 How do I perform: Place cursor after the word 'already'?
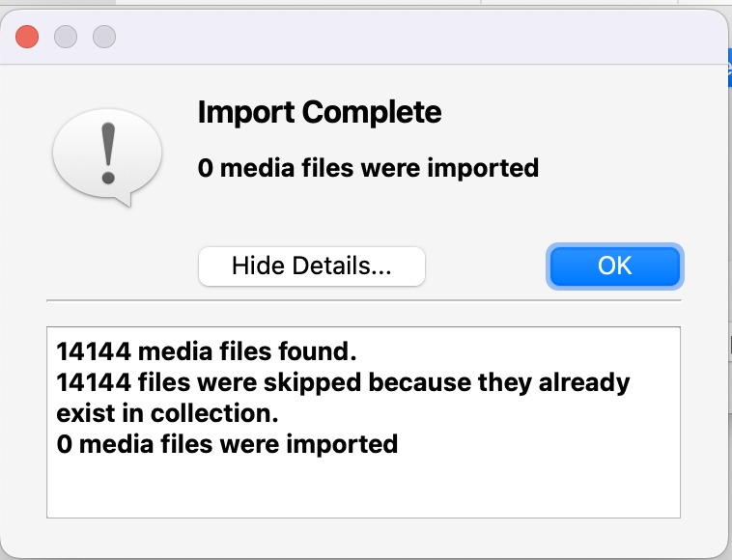coord(631,382)
